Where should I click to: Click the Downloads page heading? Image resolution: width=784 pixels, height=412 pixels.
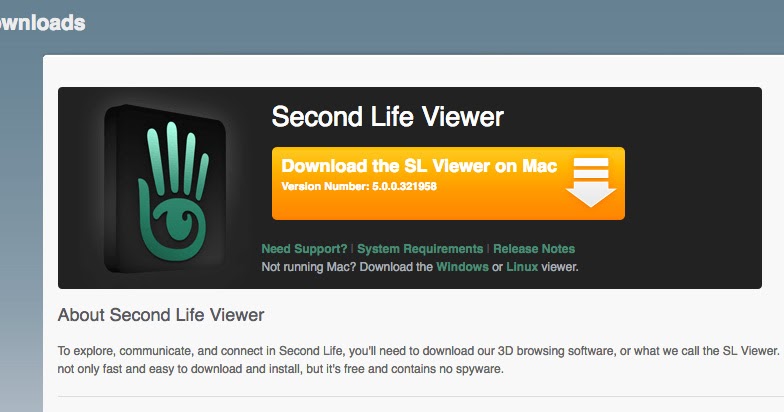[42, 22]
